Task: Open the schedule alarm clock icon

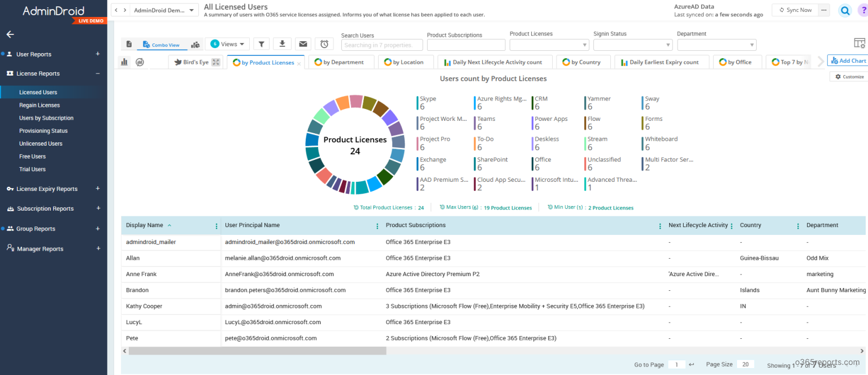Action: click(x=324, y=44)
